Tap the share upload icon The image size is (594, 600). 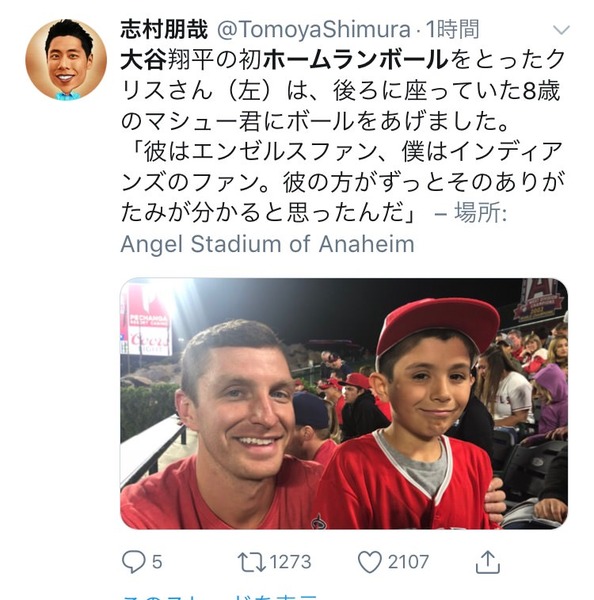(488, 562)
